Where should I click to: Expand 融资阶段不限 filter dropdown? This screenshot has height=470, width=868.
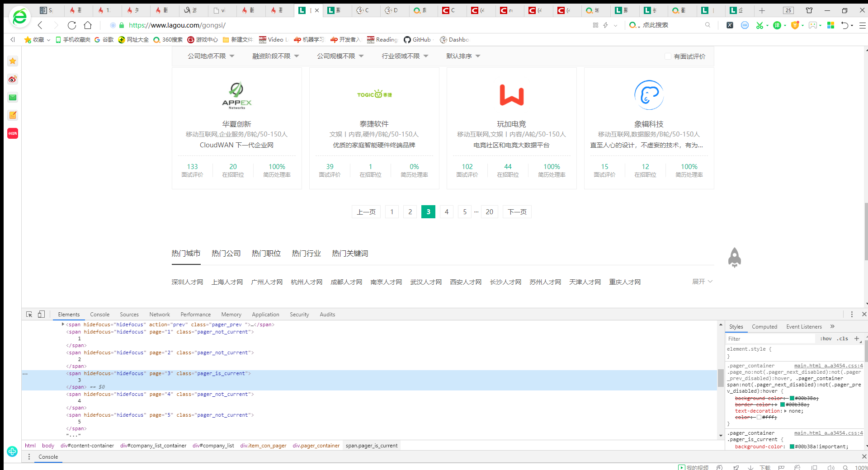pos(276,56)
